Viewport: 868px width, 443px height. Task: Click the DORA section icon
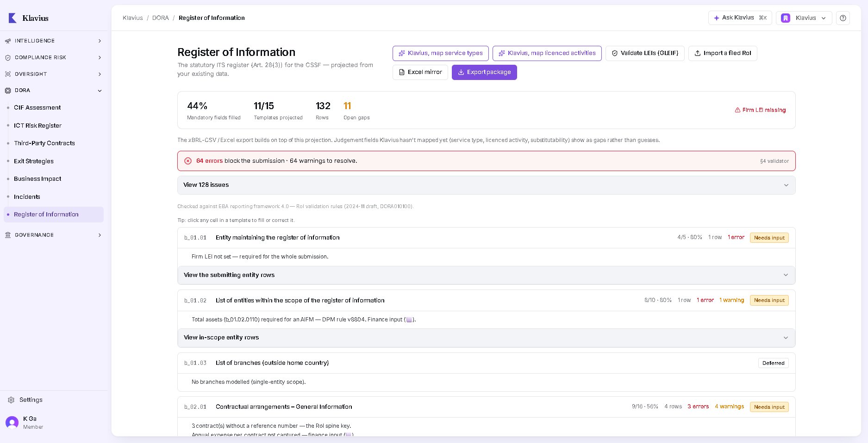(8, 91)
